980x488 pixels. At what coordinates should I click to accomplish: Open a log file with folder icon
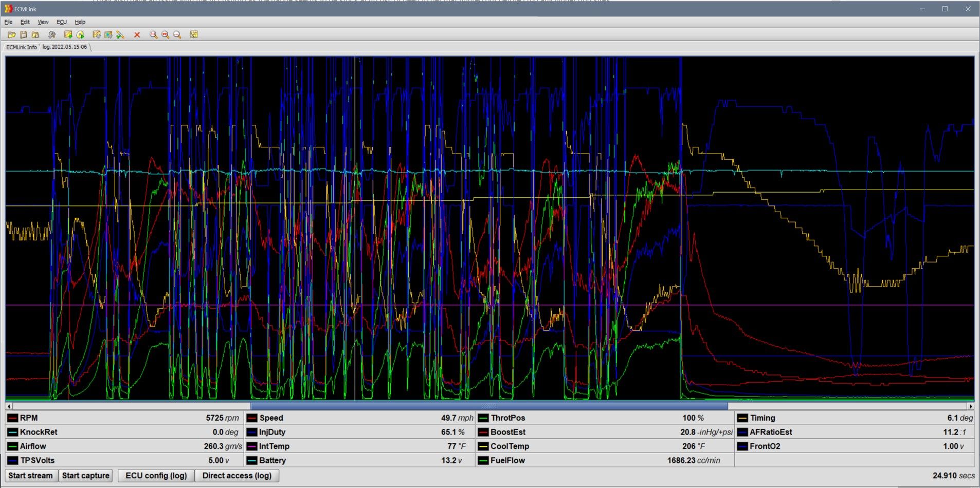(x=11, y=34)
